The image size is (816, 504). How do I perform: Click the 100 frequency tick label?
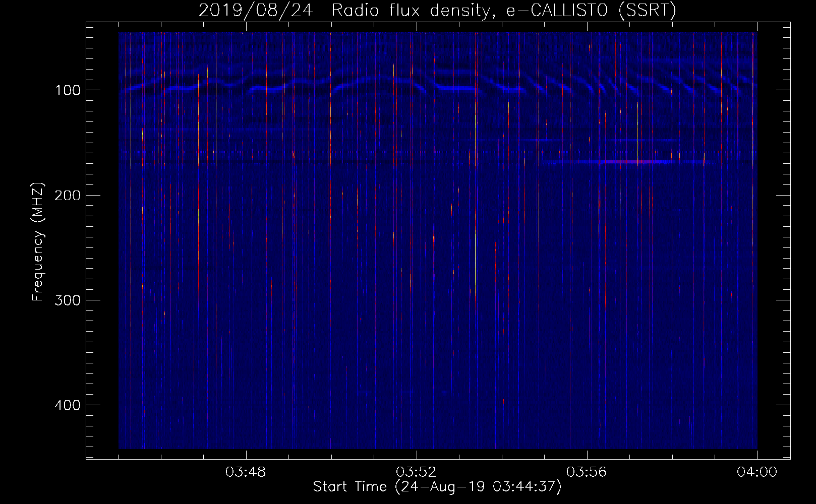[68, 90]
